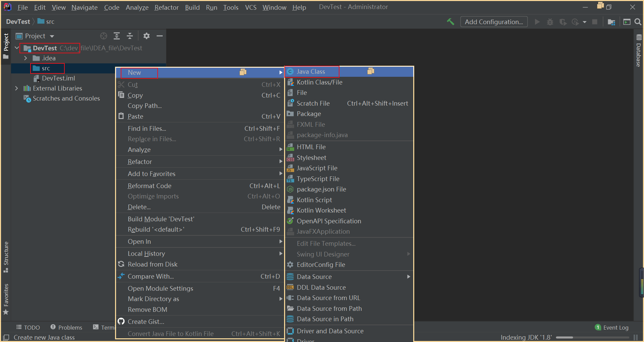The height and width of the screenshot is (342, 644).
Task: Select Copy in context menu
Action: [x=200, y=95]
